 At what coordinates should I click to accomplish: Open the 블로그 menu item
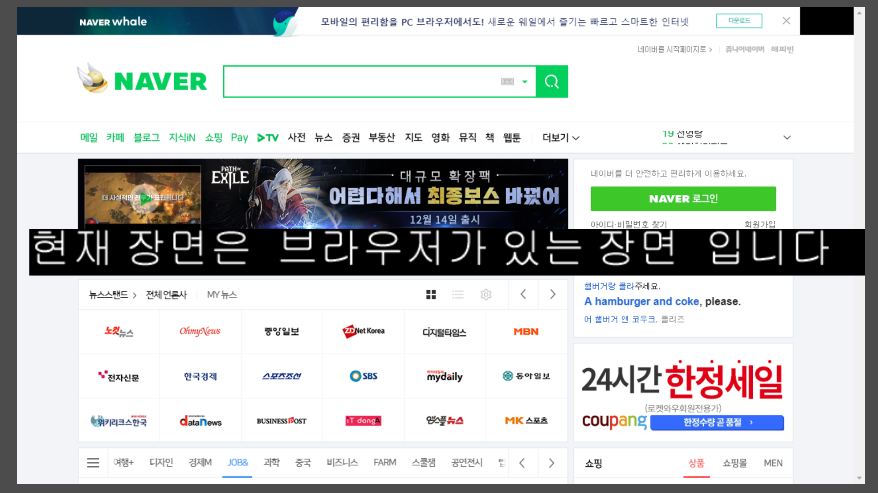pos(146,137)
